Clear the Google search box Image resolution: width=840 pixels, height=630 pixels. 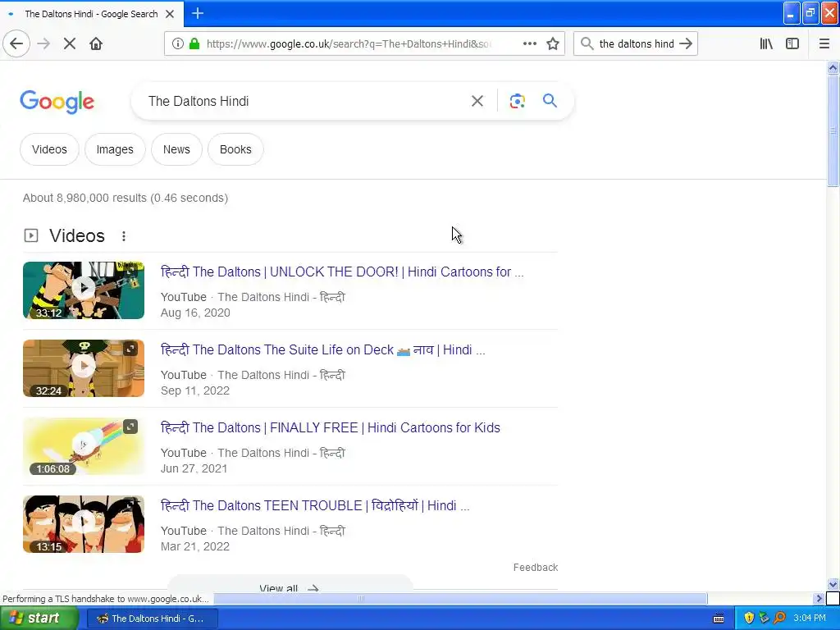point(477,101)
